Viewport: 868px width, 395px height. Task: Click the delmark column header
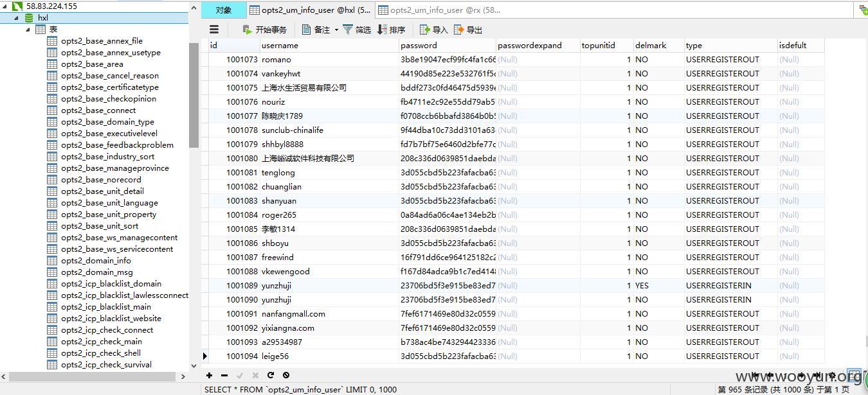click(x=659, y=46)
